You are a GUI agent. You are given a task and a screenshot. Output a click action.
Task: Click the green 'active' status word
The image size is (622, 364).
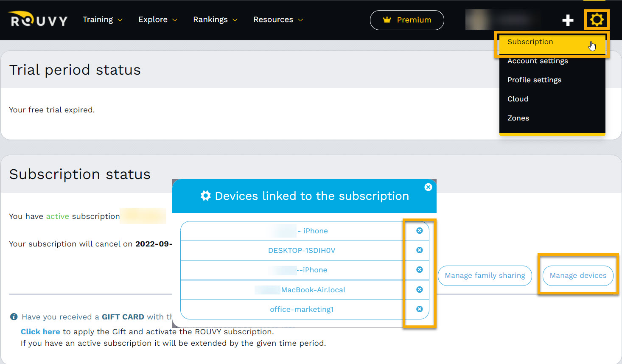click(57, 216)
